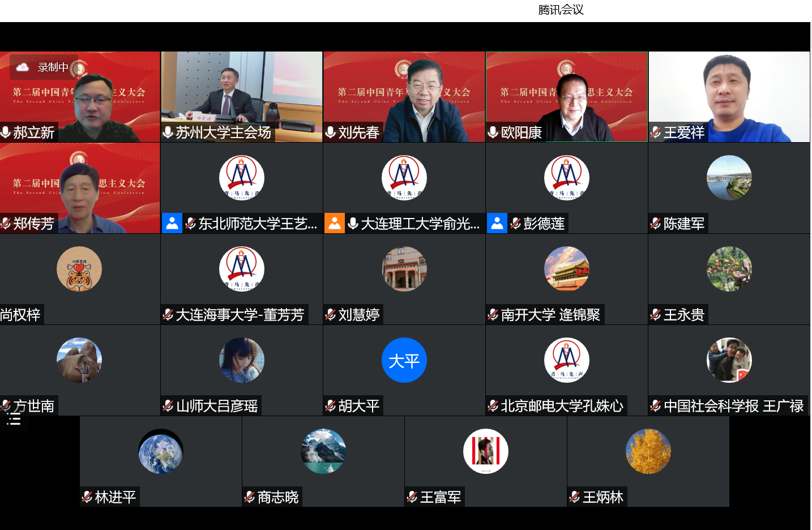This screenshot has height=530, width=812.
Task: Click muted microphone icon of 王爱祥
Action: (x=656, y=132)
